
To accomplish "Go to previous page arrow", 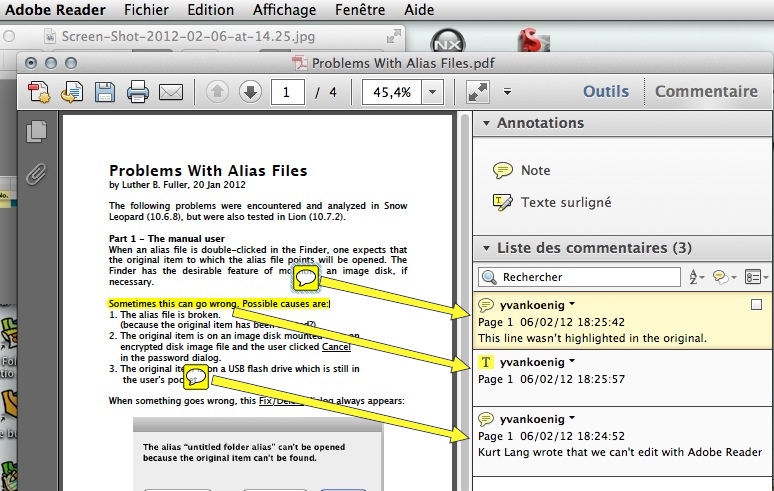I will coord(217,92).
